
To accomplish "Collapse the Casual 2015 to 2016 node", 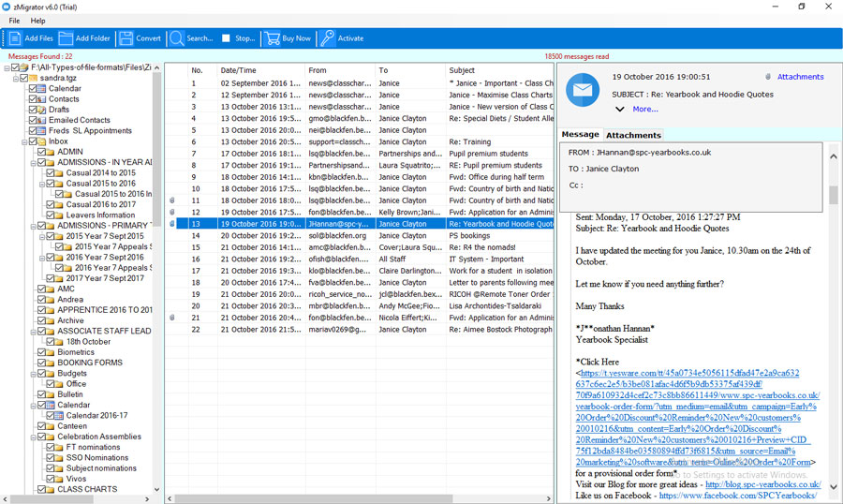I will pyautogui.click(x=42, y=184).
